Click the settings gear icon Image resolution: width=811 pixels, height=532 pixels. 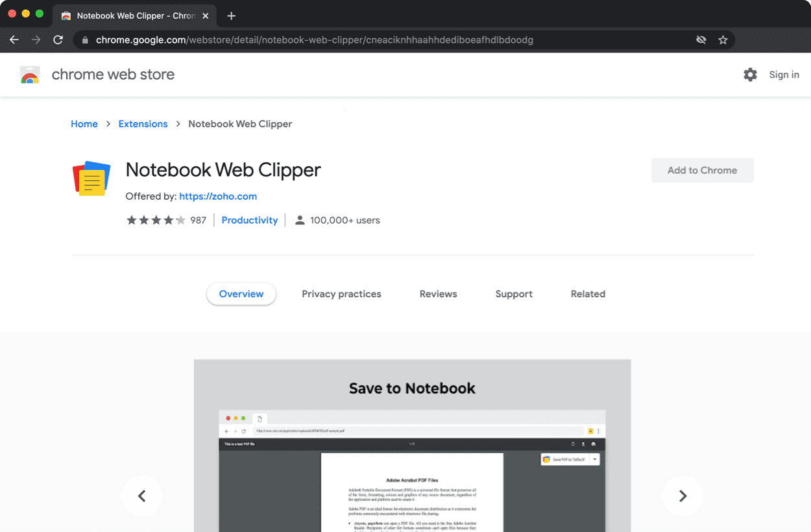tap(750, 74)
